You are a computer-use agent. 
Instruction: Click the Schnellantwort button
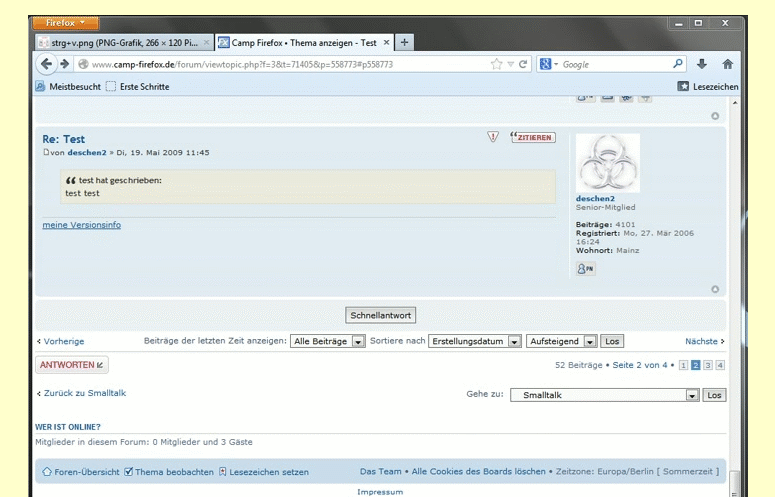tap(381, 315)
